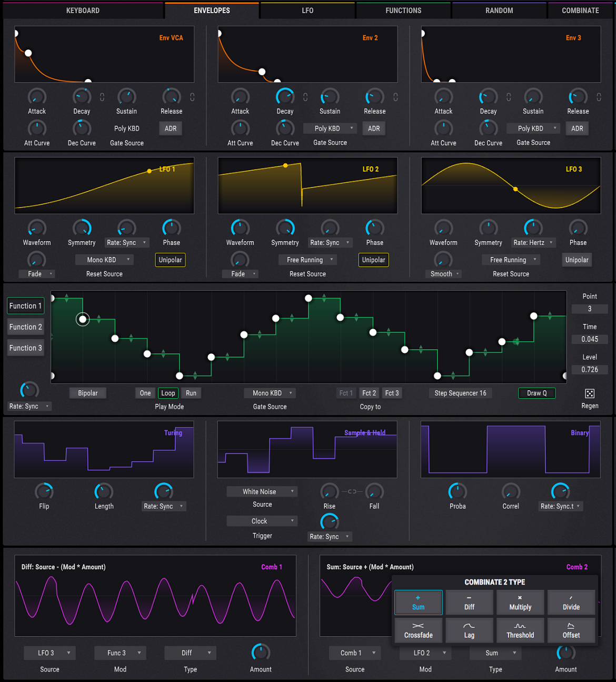Click the LFO 2 Waveform knob

pos(240,228)
